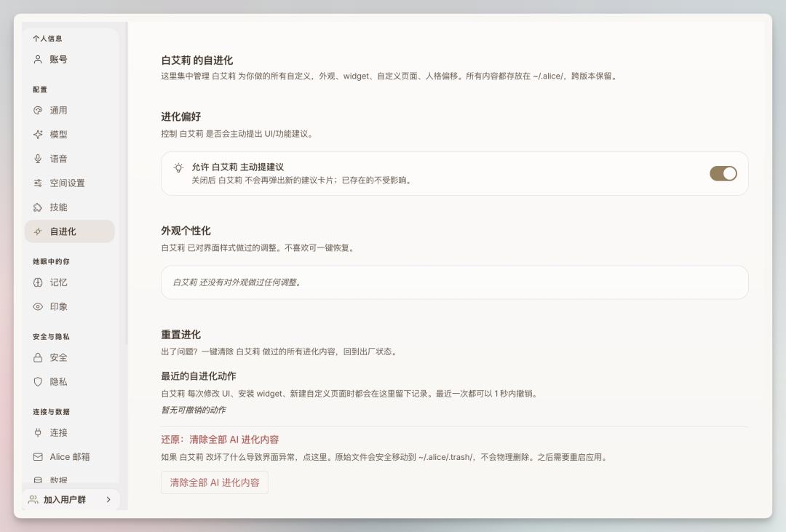Click the envelope icon beside Alice 邮箱

pyautogui.click(x=38, y=457)
